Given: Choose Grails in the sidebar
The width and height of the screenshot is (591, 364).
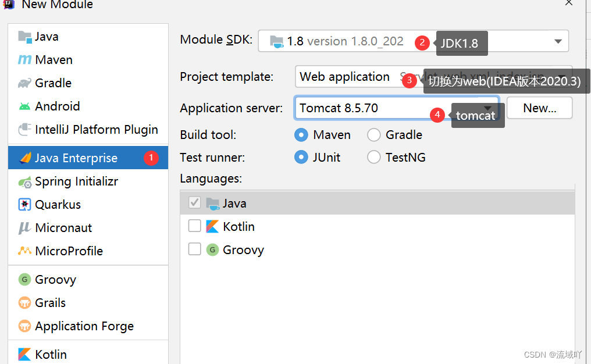Looking at the screenshot, I should click(88, 302).
